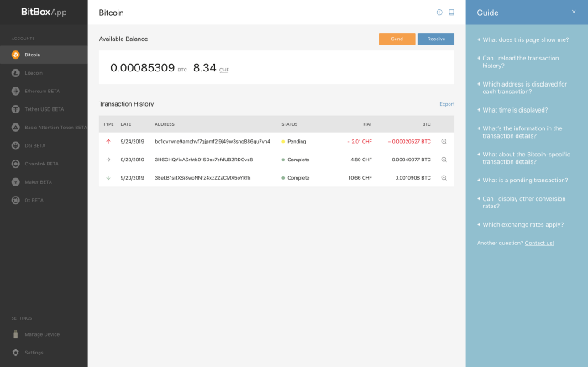The width and height of the screenshot is (588, 367).
Task: Click the BitBoxApp logo
Action: tap(44, 12)
